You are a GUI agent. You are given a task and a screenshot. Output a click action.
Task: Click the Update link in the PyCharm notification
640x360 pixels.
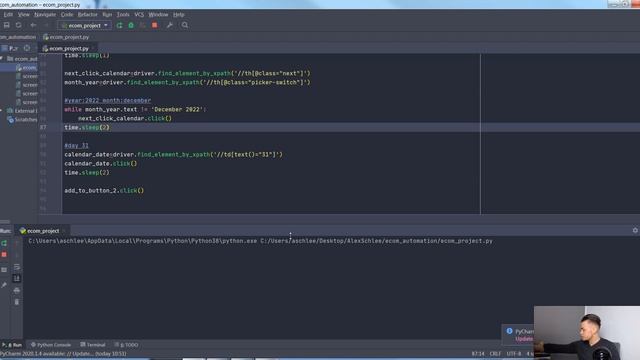tap(524, 339)
